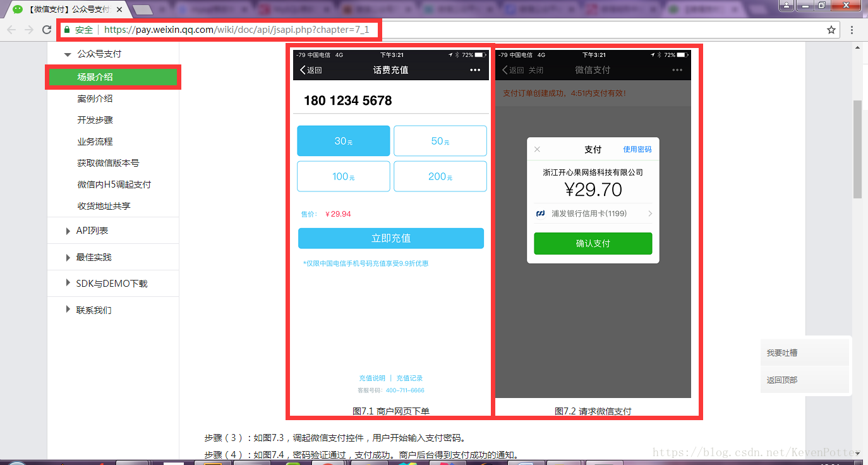Click the vertical page scrollbar
This screenshot has height=465, width=868.
point(857,148)
